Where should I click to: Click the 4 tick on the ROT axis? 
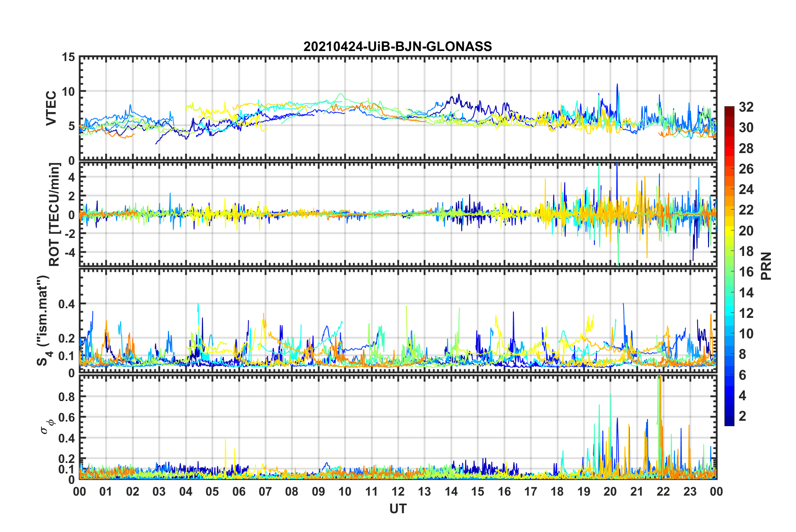pos(72,177)
